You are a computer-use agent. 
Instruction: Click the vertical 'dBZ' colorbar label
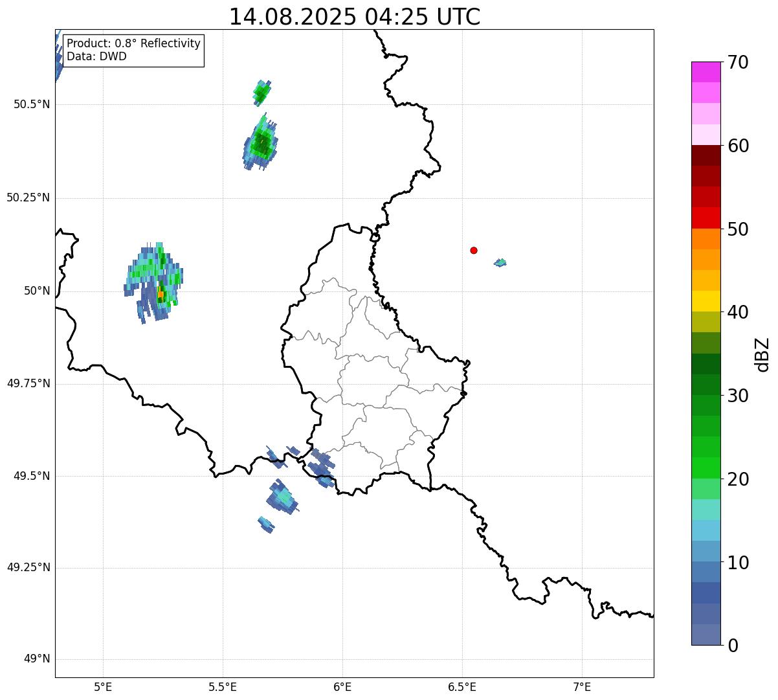(x=762, y=354)
